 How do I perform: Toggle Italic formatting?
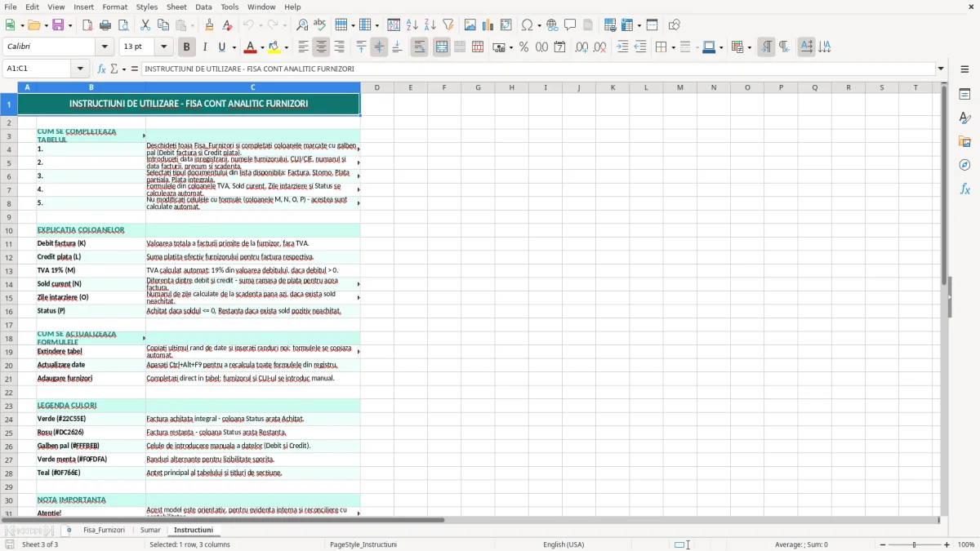coord(205,47)
